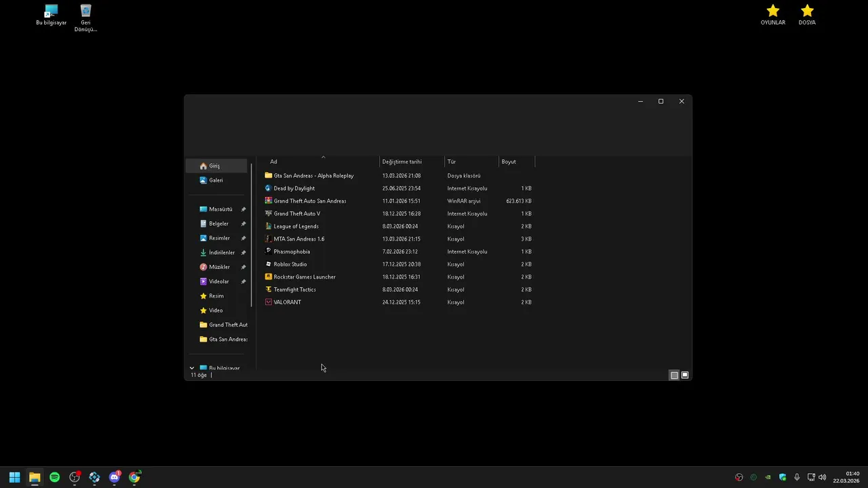This screenshot has width=868, height=488.
Task: Select the 'WinRAR arşivi' type cell
Action: click(464, 201)
